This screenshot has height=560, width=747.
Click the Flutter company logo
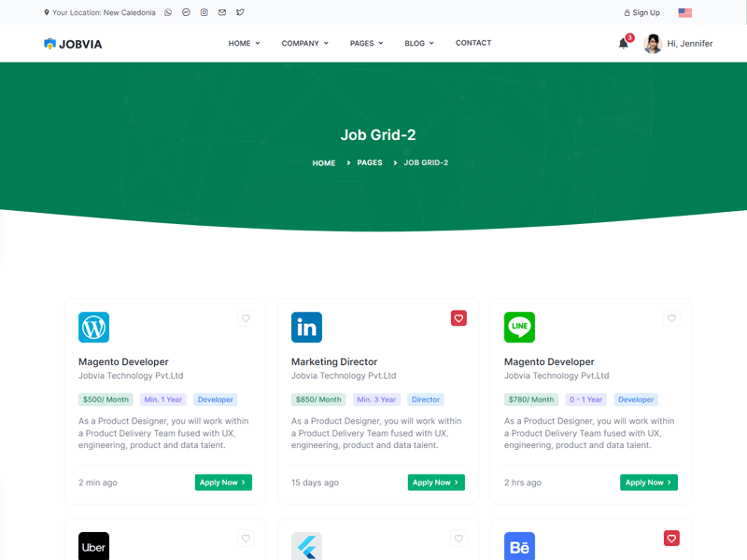click(x=307, y=546)
